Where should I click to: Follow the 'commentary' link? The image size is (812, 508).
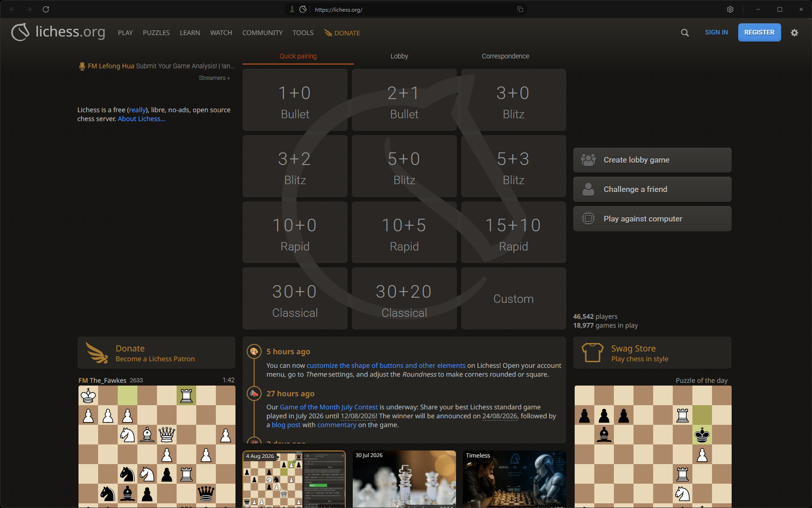point(337,425)
